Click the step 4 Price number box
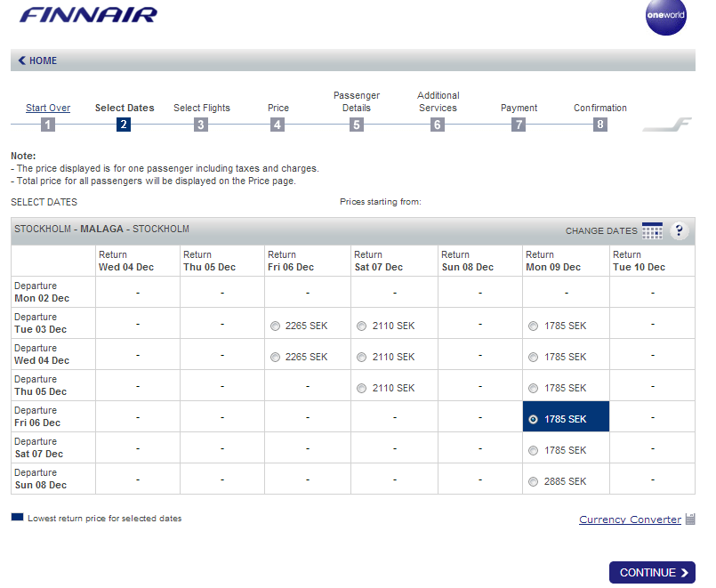 [278, 125]
